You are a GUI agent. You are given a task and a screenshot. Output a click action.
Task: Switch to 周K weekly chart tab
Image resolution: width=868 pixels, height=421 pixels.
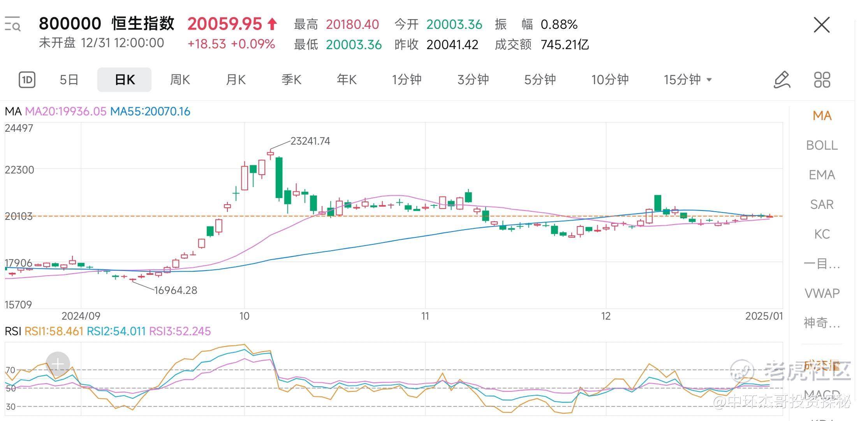[x=180, y=80]
